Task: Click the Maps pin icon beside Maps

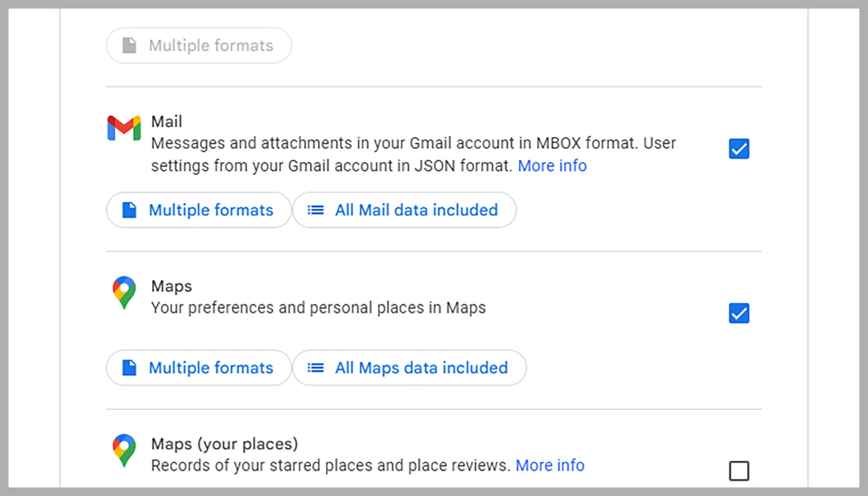Action: [x=124, y=292]
